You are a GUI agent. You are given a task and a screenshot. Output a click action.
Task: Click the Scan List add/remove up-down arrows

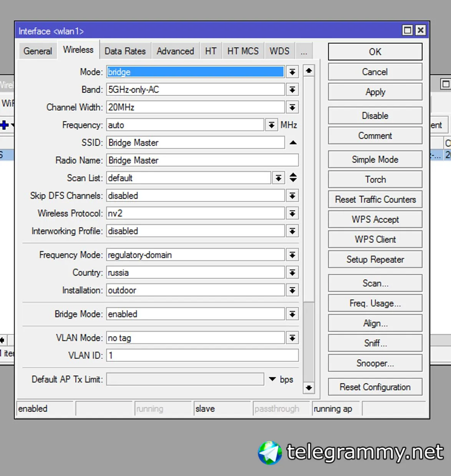click(293, 178)
